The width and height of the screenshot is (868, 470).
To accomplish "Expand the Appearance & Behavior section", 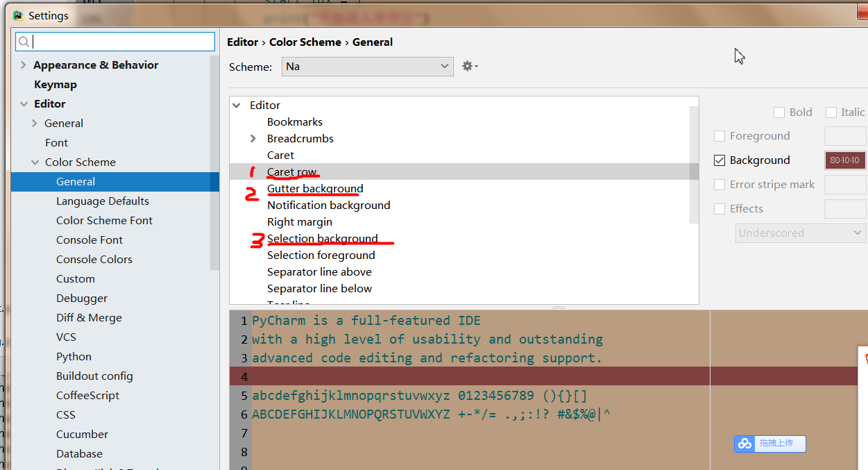I will click(x=24, y=65).
